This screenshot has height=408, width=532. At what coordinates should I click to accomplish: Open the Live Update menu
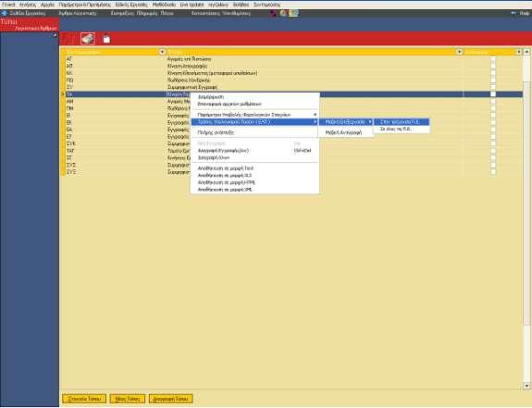click(192, 5)
